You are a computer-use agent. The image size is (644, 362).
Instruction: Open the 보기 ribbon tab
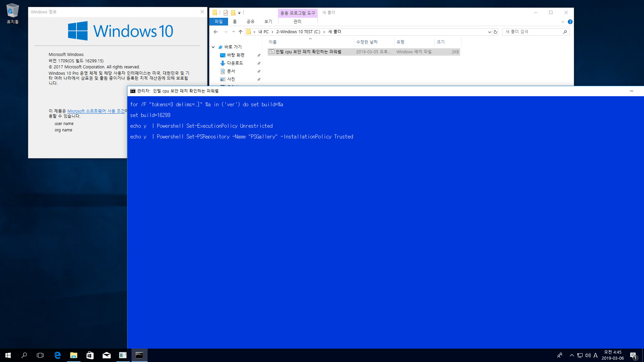[x=268, y=21]
